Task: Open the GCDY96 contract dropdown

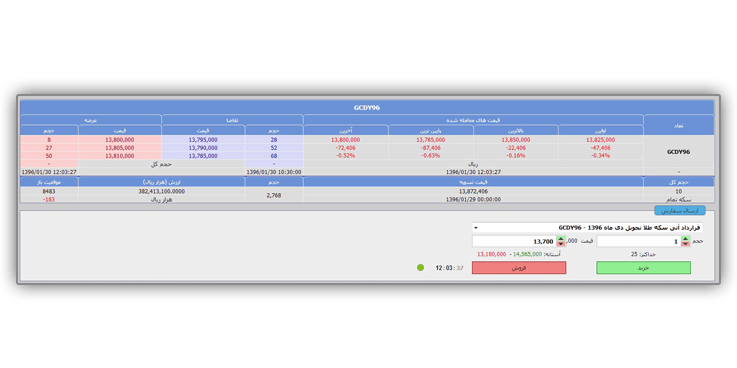Action: click(588, 227)
